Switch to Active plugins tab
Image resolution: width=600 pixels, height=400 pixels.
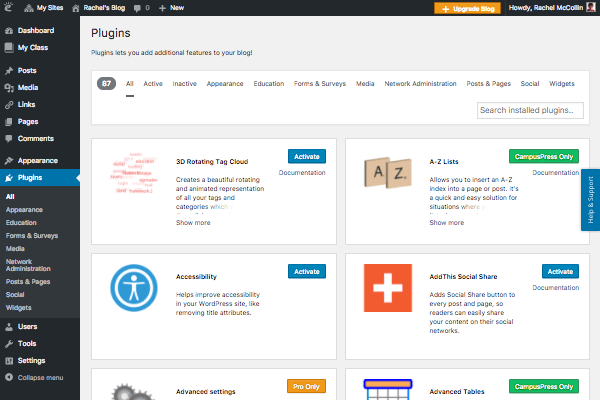pyautogui.click(x=153, y=84)
